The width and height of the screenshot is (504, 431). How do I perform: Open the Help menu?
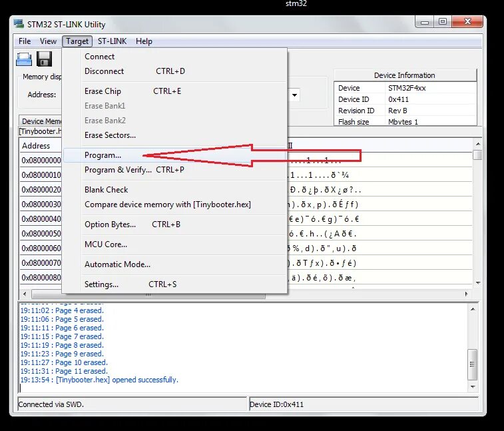click(144, 41)
